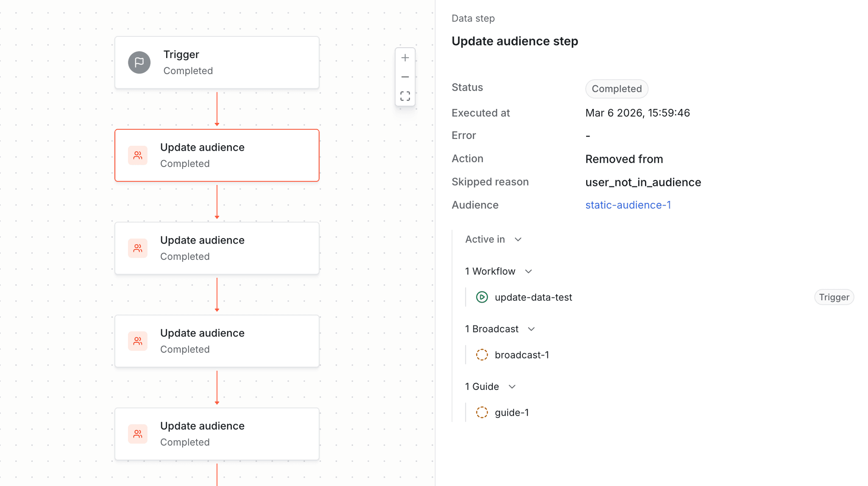This screenshot has width=868, height=486.
Task: Click the update-data-test workflow entry
Action: pos(533,297)
